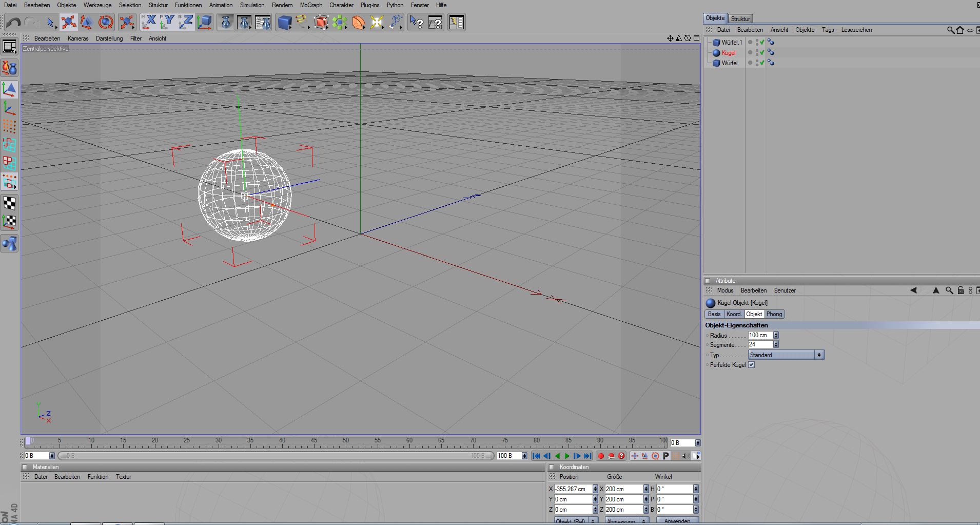Screen dimensions: 980x525
Task: Open the light object icon
Action: pos(377,22)
